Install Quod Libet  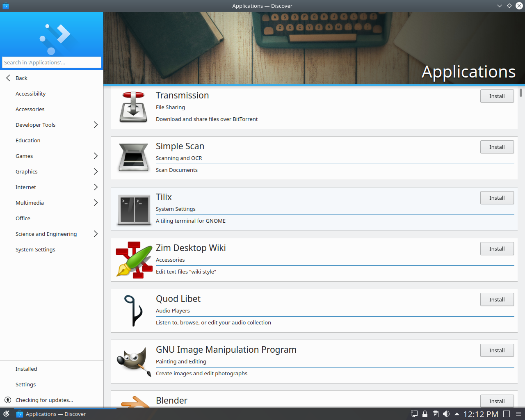click(497, 299)
